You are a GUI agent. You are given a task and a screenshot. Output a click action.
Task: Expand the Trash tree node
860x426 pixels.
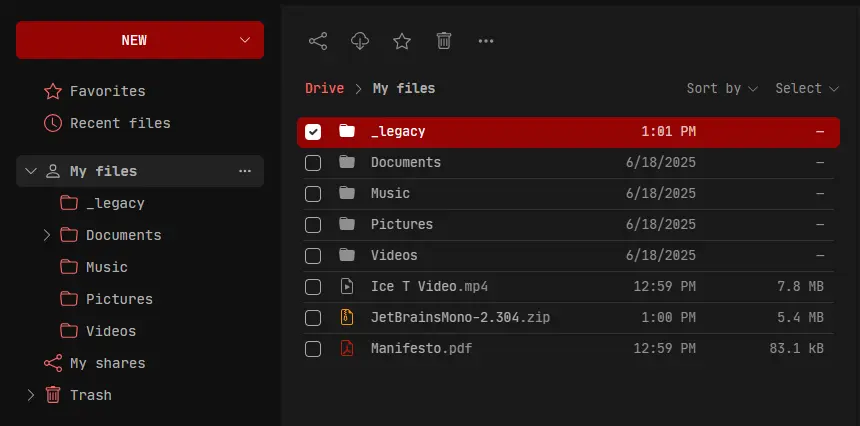[x=31, y=395]
